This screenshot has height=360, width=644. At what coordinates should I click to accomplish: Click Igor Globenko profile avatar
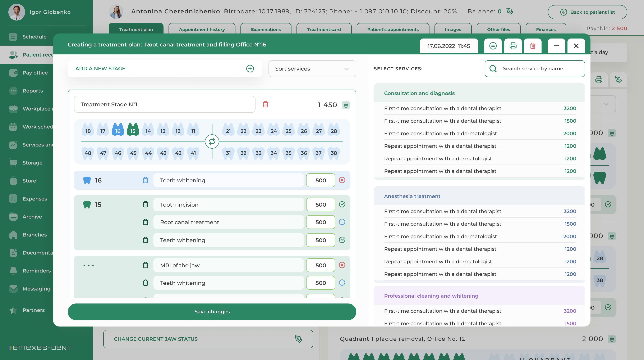click(x=17, y=12)
